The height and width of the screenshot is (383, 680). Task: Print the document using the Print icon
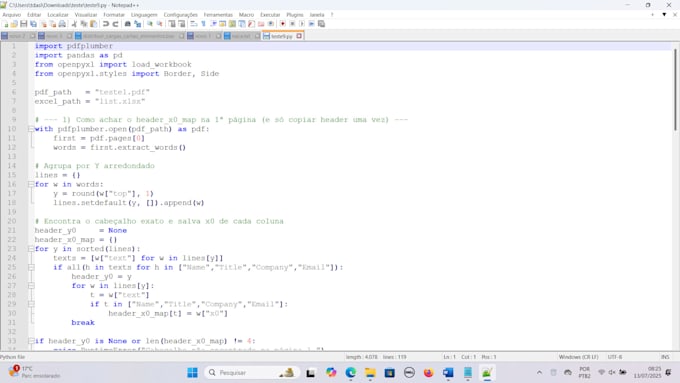(62, 24)
